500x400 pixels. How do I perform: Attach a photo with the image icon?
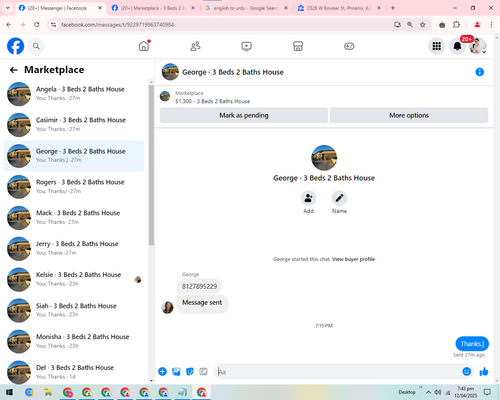pos(176,371)
